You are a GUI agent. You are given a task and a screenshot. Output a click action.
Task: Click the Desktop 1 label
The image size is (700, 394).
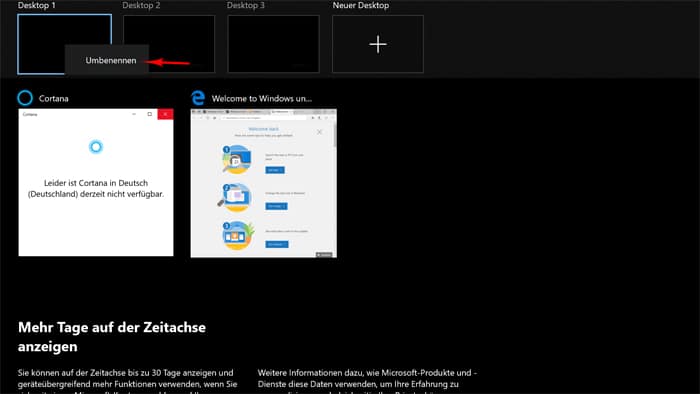(x=37, y=5)
